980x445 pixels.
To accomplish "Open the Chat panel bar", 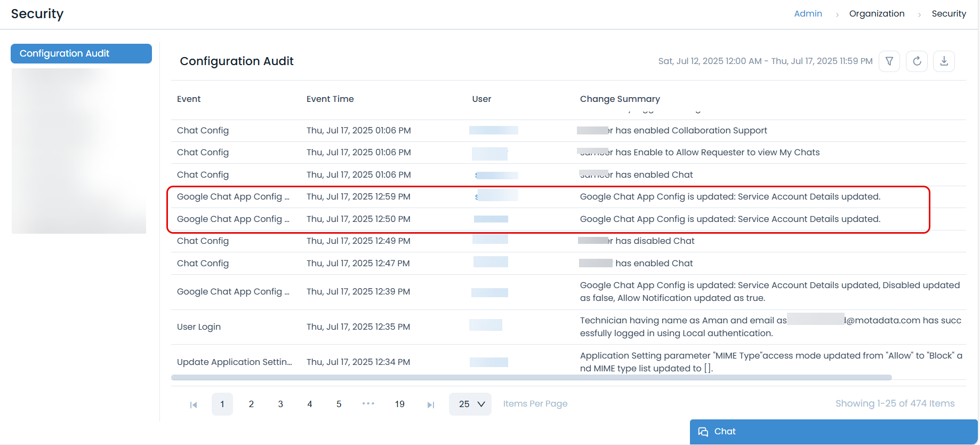I will point(833,432).
